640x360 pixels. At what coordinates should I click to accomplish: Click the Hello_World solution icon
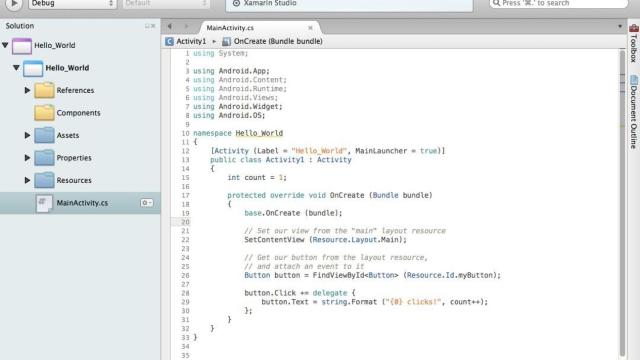pyautogui.click(x=22, y=46)
